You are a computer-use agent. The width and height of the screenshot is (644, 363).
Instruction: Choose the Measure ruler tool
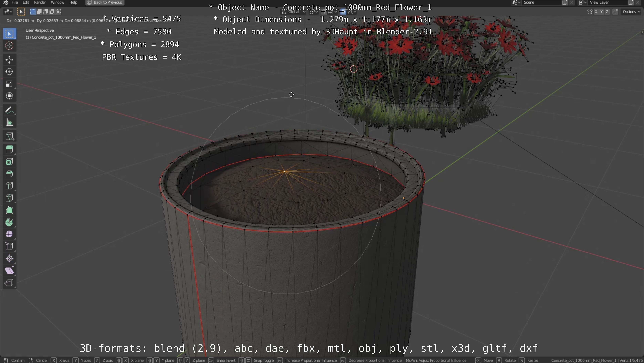coord(9,122)
